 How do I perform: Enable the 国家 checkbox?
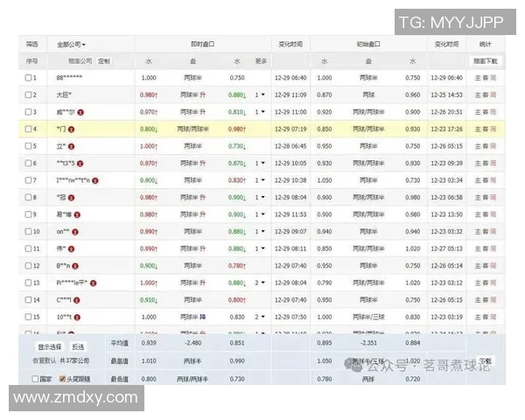click(x=35, y=379)
